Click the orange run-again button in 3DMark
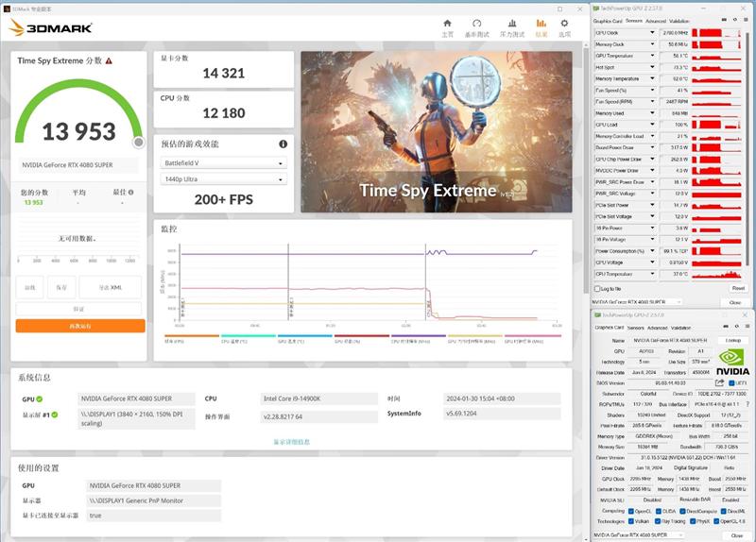 pos(80,326)
